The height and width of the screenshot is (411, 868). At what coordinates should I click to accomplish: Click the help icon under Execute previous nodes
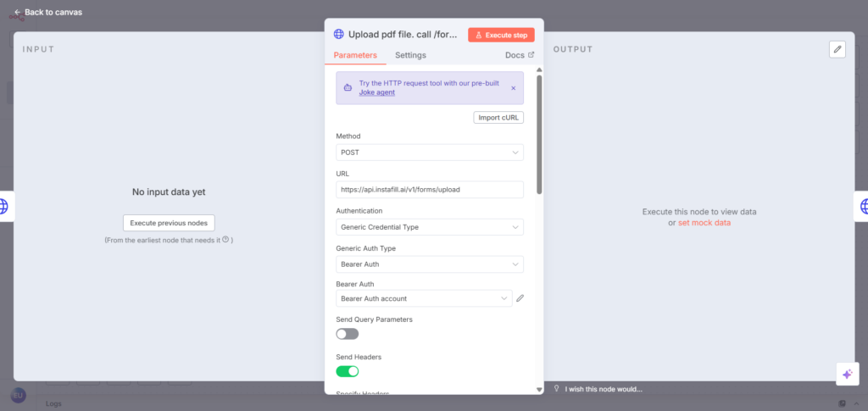pyautogui.click(x=225, y=240)
